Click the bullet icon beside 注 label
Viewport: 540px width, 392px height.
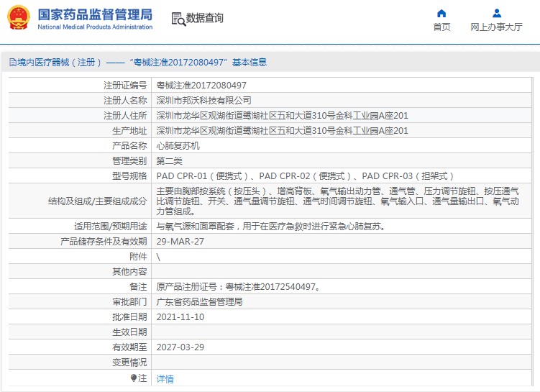tap(134, 378)
